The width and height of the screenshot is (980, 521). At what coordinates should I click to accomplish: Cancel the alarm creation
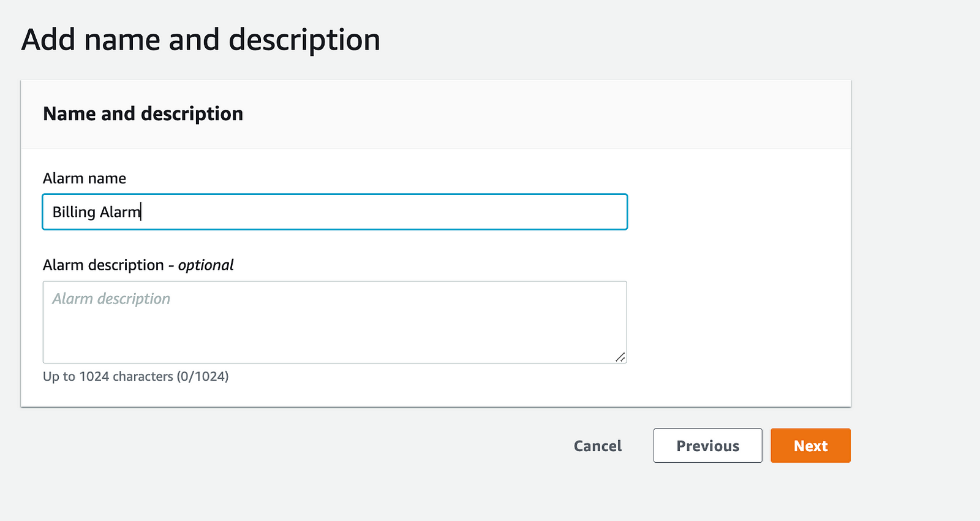click(597, 446)
